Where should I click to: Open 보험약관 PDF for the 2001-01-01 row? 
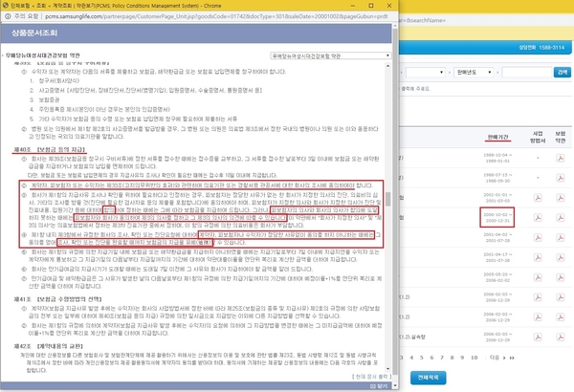560,198
